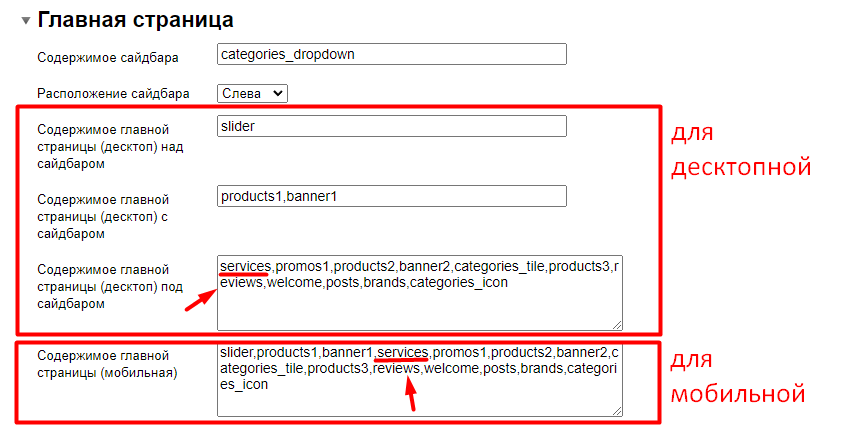The image size is (852, 435).
Task: Focus the "products1,banner1" input field
Action: coord(391,196)
